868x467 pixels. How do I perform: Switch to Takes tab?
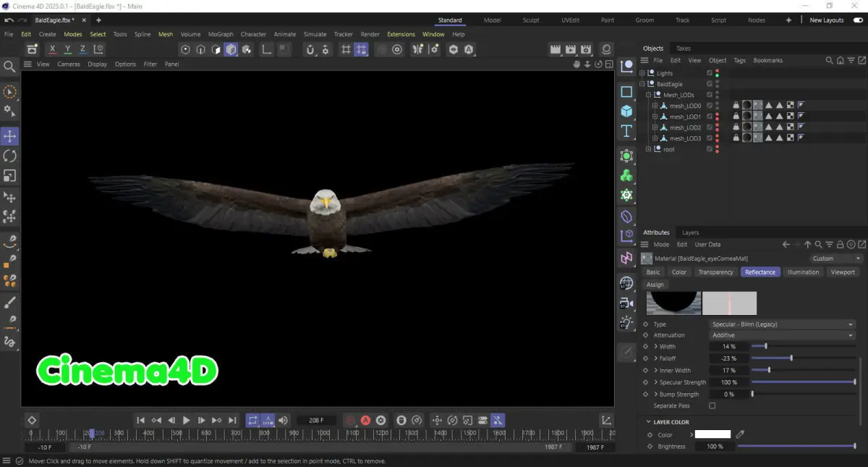[684, 49]
